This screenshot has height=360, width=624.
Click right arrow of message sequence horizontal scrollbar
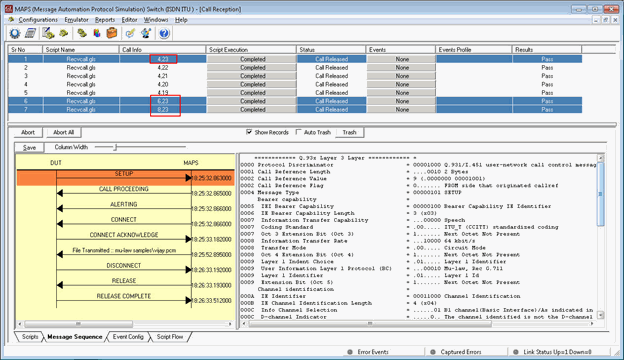[x=230, y=324]
